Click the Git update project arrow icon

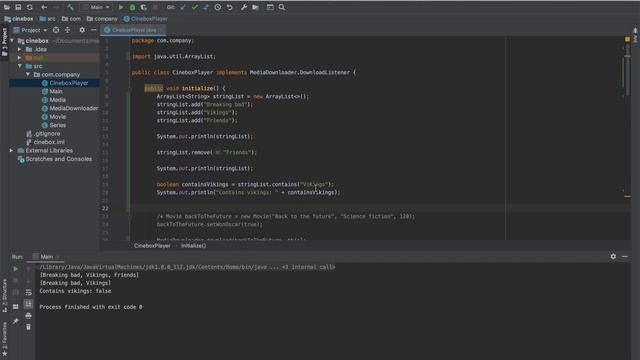[183, 7]
